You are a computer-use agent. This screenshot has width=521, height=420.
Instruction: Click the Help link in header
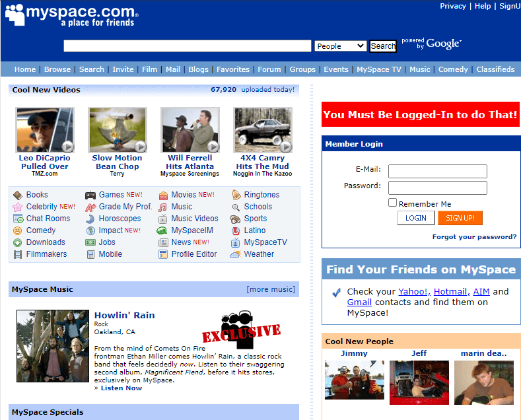(483, 6)
